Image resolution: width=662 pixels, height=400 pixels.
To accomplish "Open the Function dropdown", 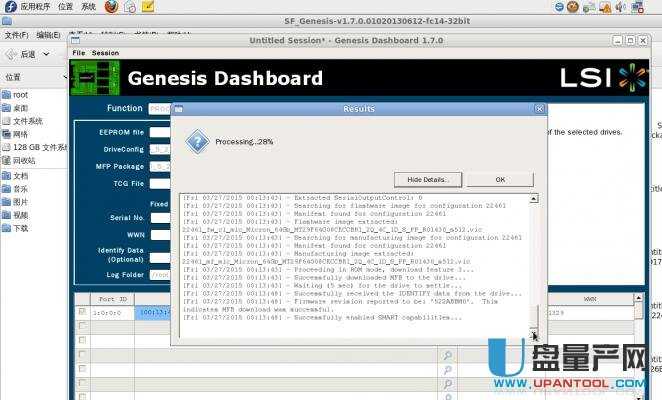I will pyautogui.click(x=160, y=108).
